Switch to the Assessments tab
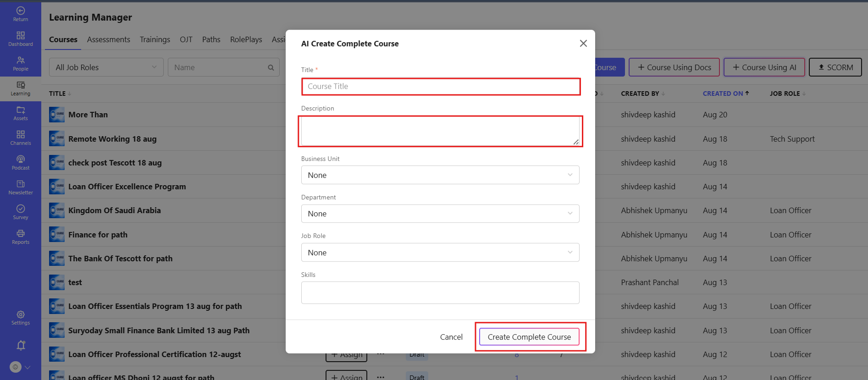This screenshot has width=868, height=380. pos(109,39)
